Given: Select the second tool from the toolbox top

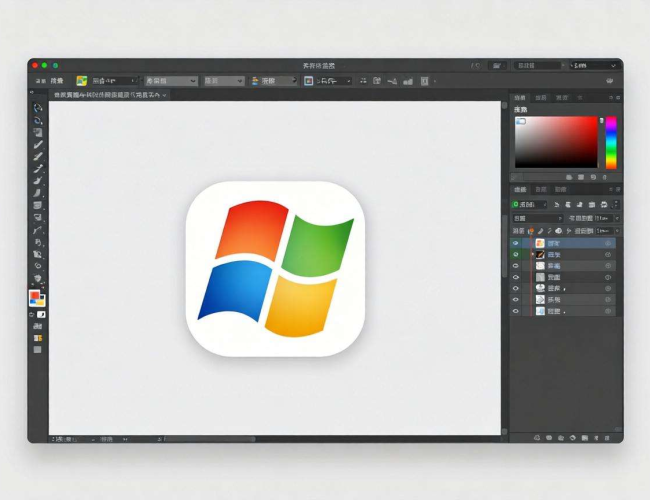Looking at the screenshot, I should (x=38, y=121).
